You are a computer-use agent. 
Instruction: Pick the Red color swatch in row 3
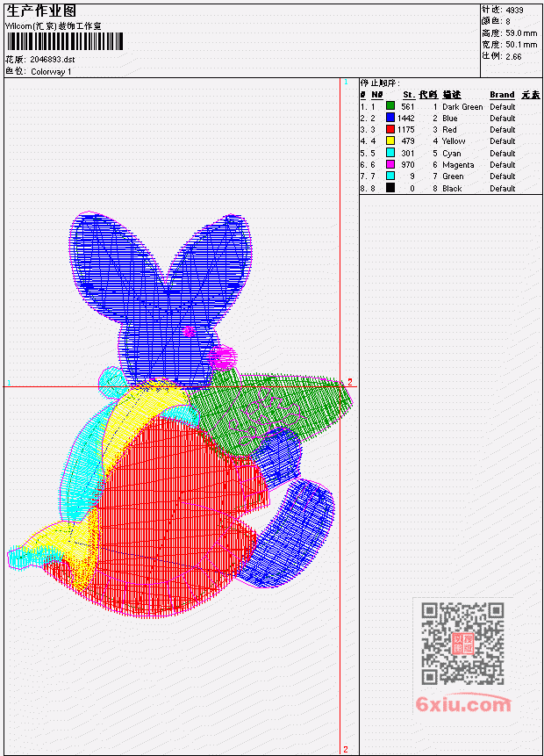coord(390,129)
